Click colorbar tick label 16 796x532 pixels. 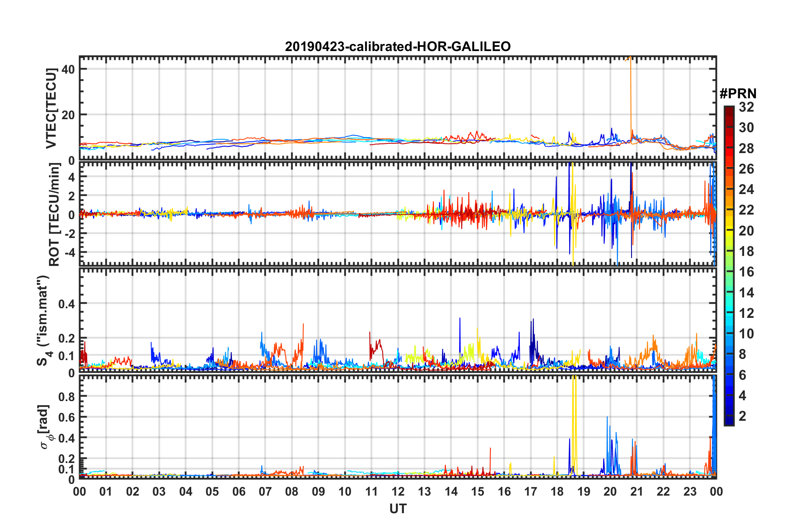[x=746, y=272]
